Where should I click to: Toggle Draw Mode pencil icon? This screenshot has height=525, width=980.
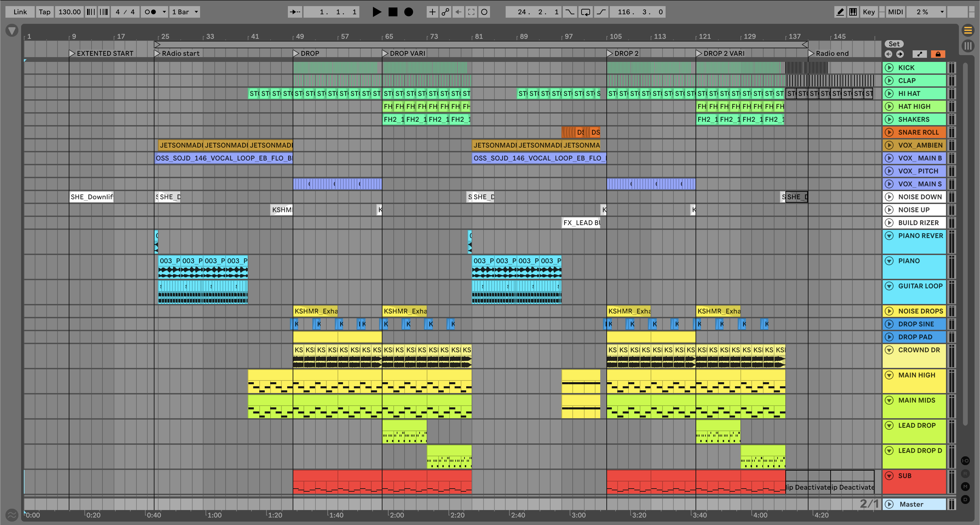click(839, 12)
